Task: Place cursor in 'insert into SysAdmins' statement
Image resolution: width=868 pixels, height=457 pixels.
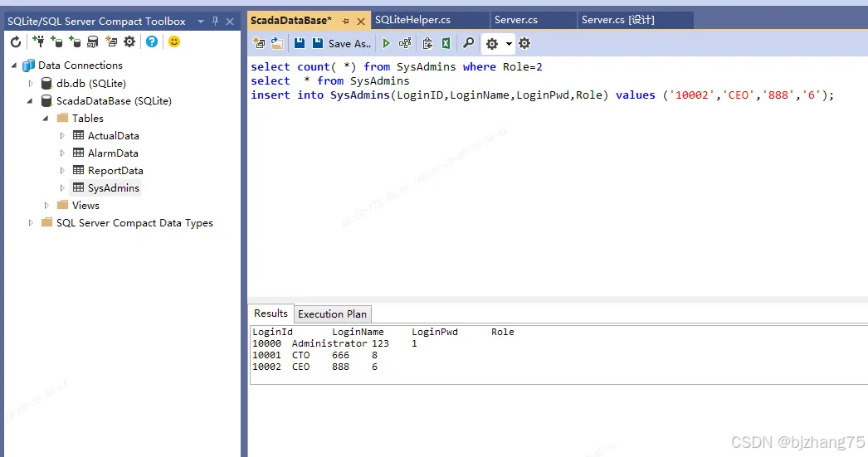Action: click(542, 95)
